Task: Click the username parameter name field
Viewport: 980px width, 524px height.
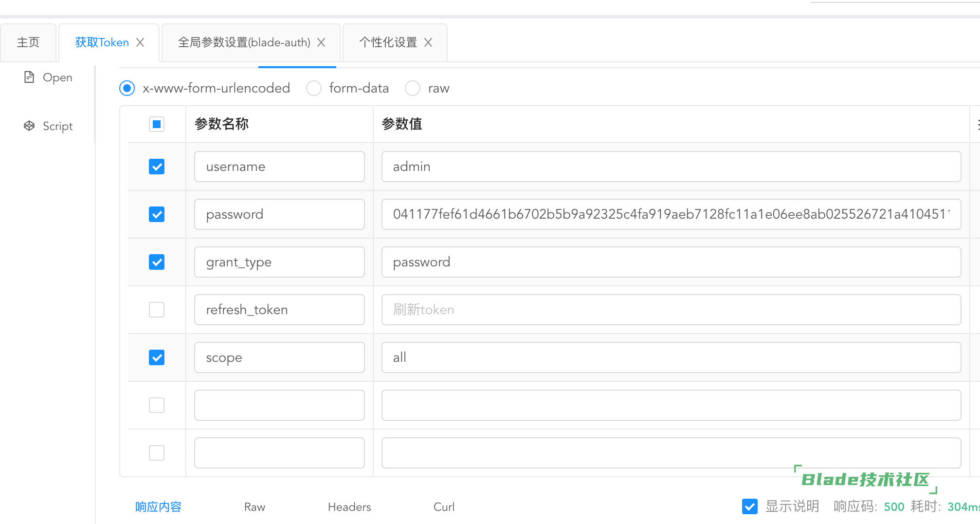Action: point(279,167)
